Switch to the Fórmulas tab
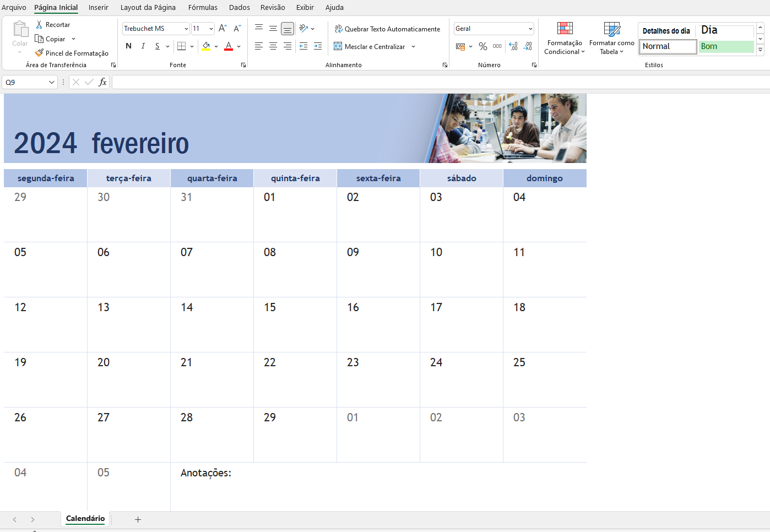This screenshot has height=532, width=770. coord(203,8)
